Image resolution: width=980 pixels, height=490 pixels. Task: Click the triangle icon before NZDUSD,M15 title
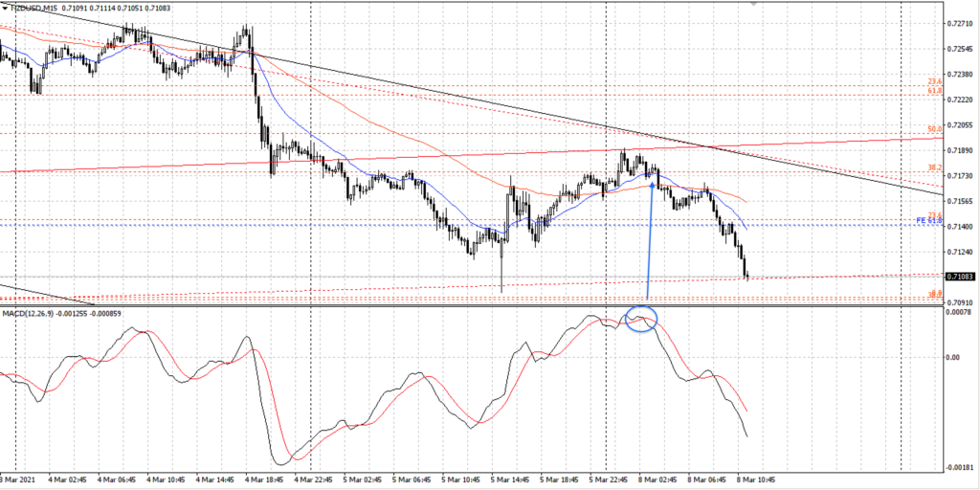(5, 8)
